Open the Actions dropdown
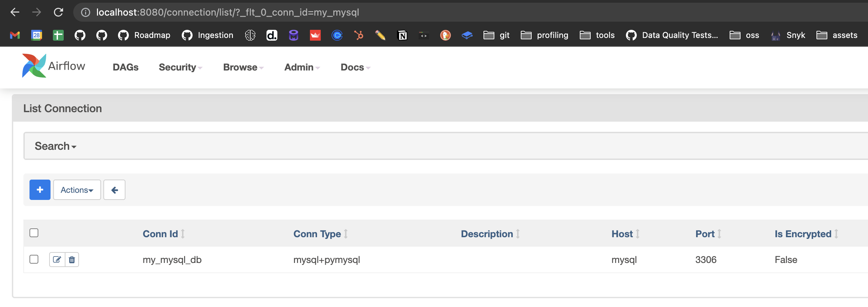 77,190
